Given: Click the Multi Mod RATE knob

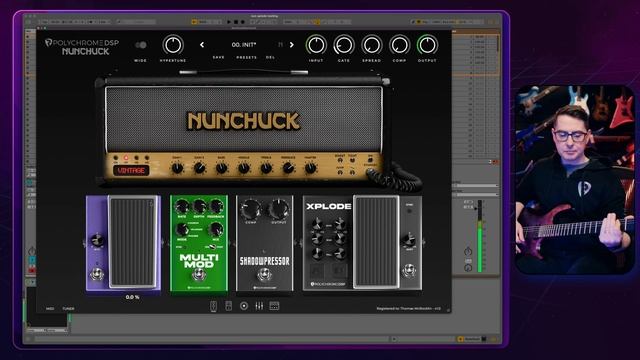Looking at the screenshot, I should click(x=182, y=207).
